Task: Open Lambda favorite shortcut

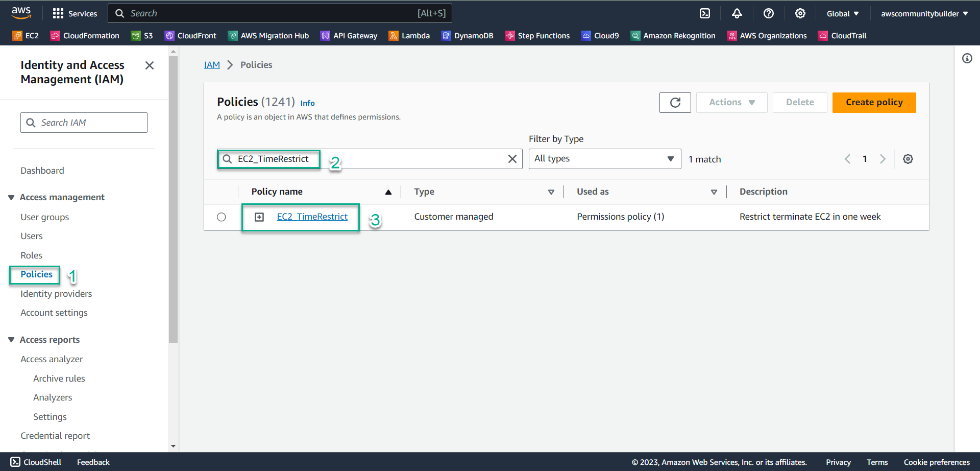Action: (x=409, y=36)
